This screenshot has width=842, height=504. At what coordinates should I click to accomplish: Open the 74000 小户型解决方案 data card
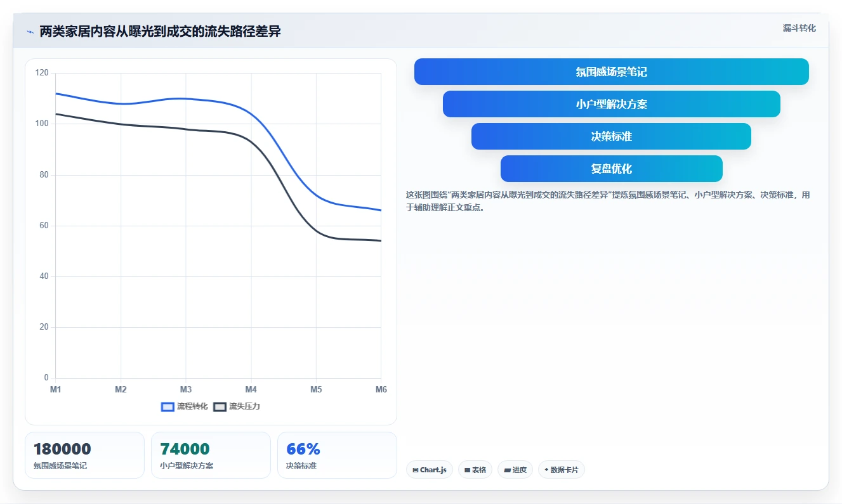(x=211, y=455)
